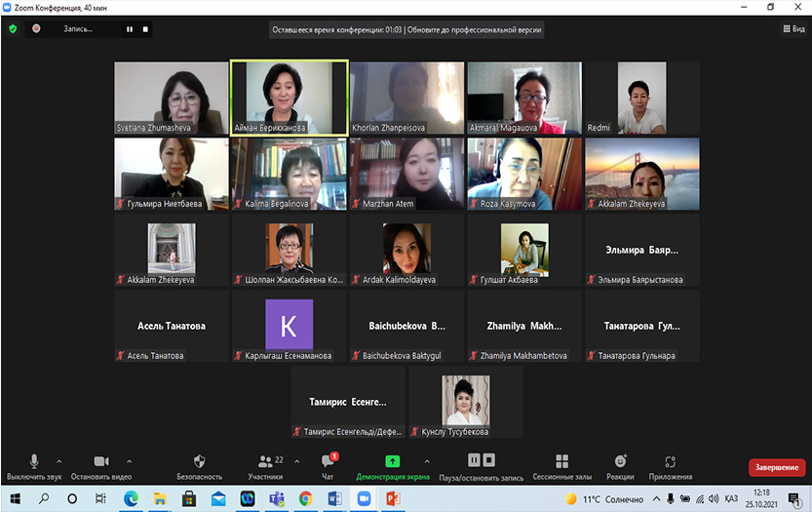
Task: Open the Вид layout menu
Action: click(x=793, y=29)
